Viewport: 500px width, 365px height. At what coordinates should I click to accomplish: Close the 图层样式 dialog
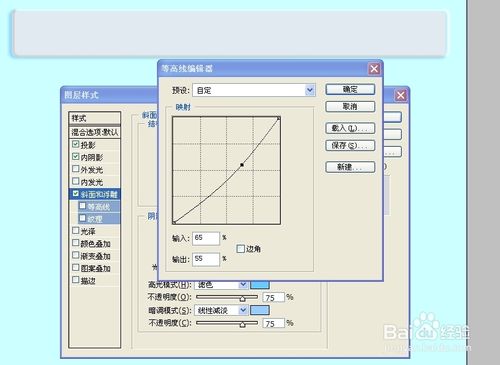click(401, 95)
